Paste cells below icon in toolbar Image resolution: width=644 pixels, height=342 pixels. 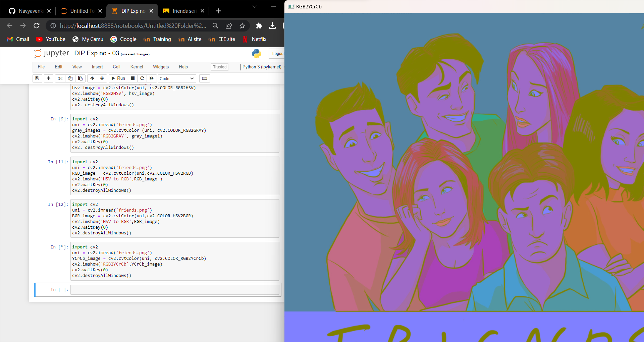click(x=80, y=78)
